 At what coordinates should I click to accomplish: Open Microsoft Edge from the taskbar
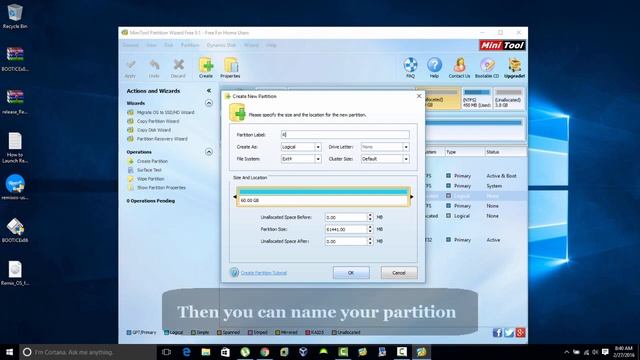click(x=186, y=352)
